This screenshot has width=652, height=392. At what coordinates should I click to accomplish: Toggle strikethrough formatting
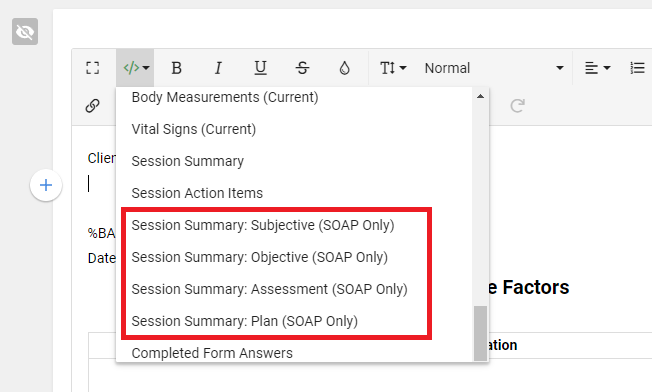pyautogui.click(x=302, y=68)
